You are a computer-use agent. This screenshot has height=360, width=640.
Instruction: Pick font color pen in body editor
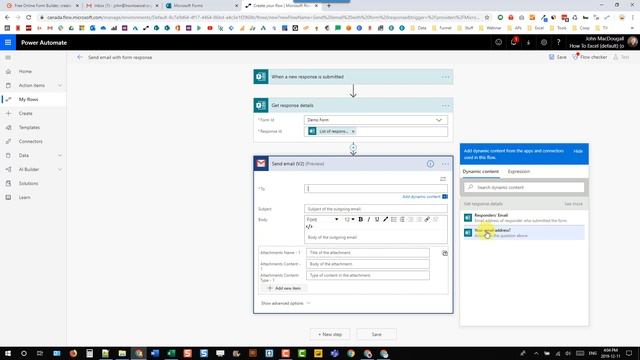coord(385,220)
